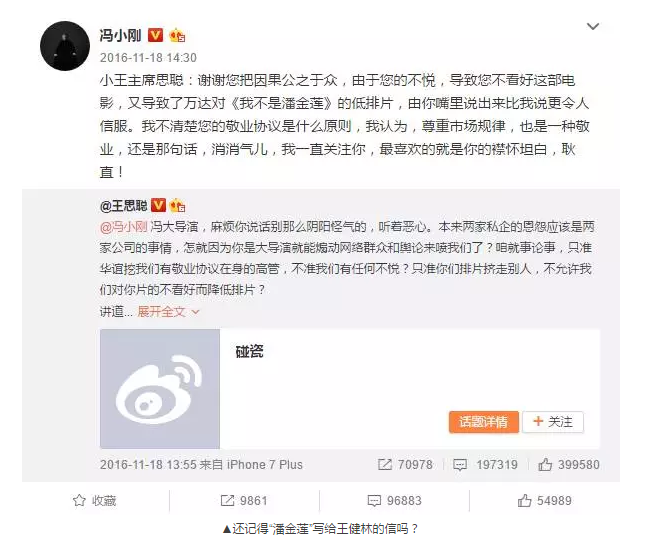Open the quoted post's 197319 comments

[x=485, y=465]
